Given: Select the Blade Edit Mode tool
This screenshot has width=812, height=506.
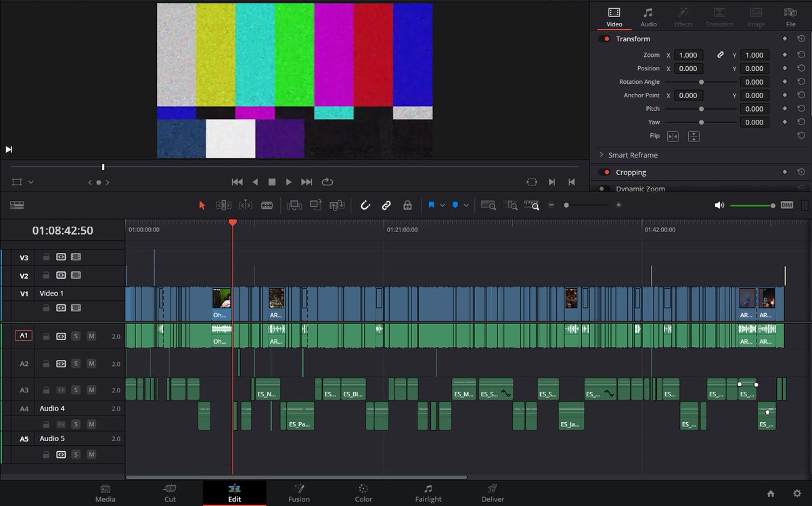Looking at the screenshot, I should coord(267,205).
